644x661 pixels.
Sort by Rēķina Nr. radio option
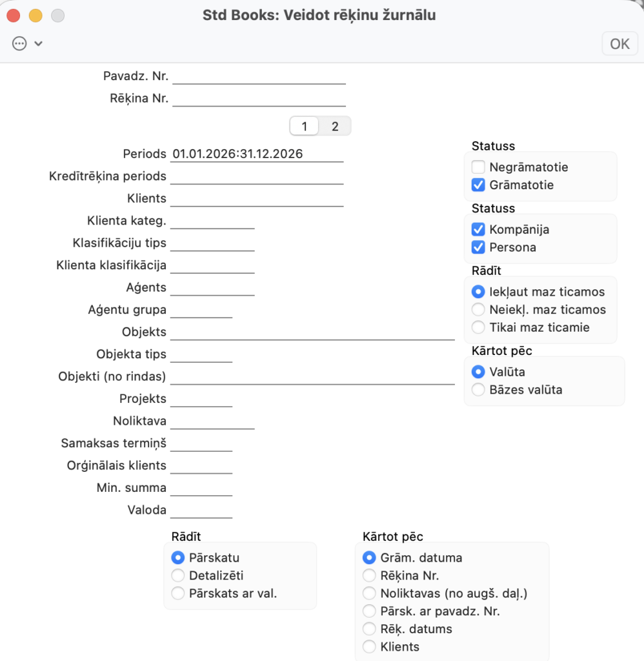tap(369, 575)
